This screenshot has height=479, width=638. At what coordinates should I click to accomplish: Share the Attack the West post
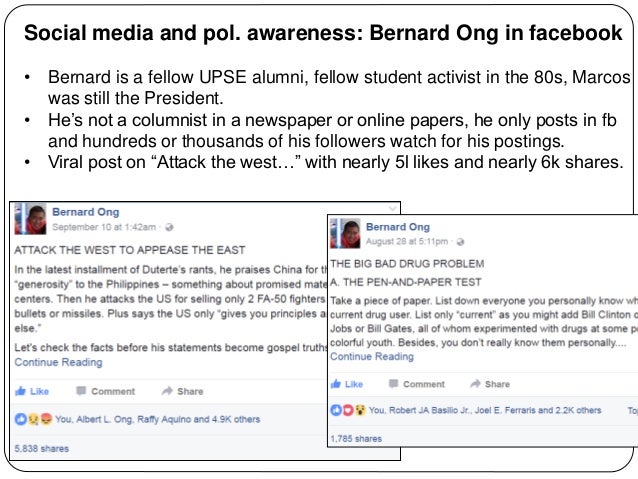tap(182, 391)
